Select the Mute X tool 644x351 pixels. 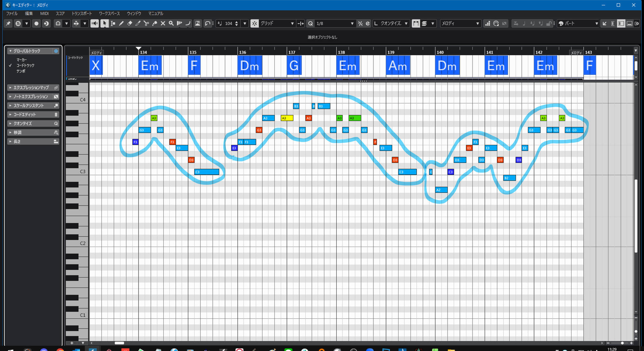163,23
